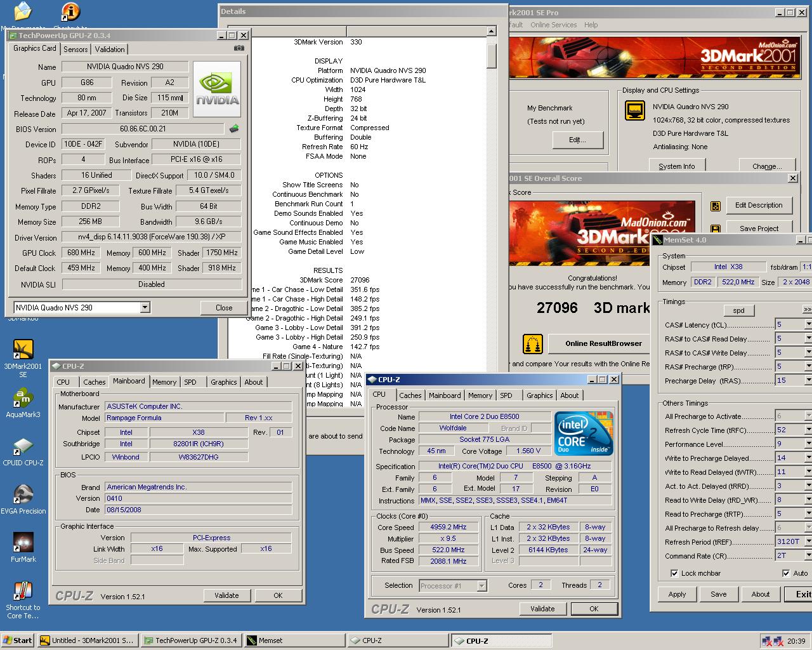Click the Online ResultBrowser tree icon
The image size is (812, 650).
pyautogui.click(x=533, y=343)
